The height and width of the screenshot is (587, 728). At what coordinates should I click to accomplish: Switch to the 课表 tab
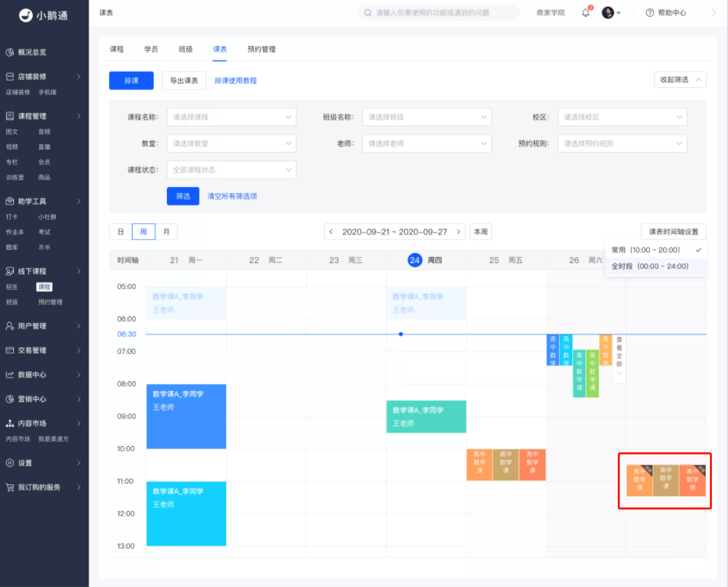(x=220, y=50)
